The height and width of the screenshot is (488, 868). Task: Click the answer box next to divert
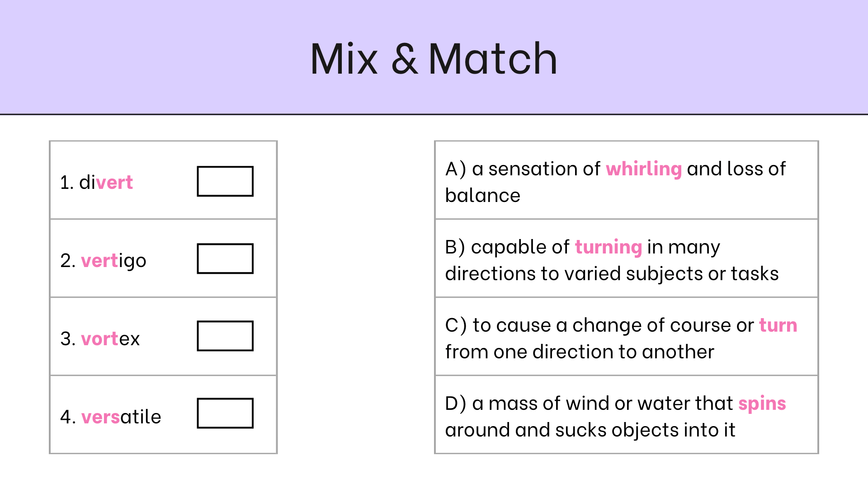tap(225, 181)
